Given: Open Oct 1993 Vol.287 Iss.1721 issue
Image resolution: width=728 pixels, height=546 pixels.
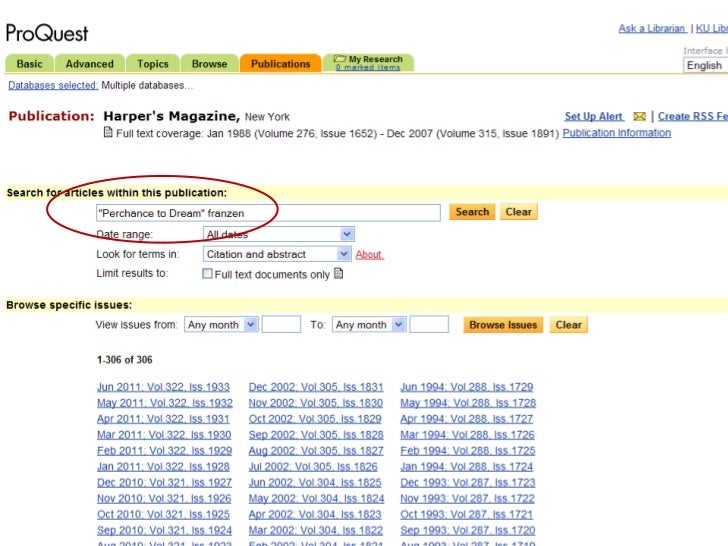Looking at the screenshot, I should [467, 514].
